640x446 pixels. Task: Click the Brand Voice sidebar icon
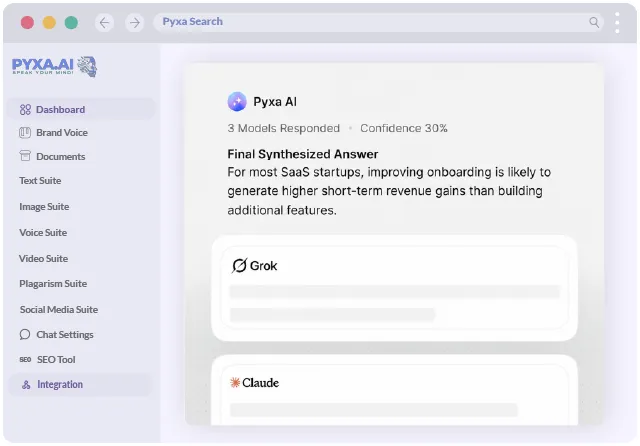(x=25, y=133)
